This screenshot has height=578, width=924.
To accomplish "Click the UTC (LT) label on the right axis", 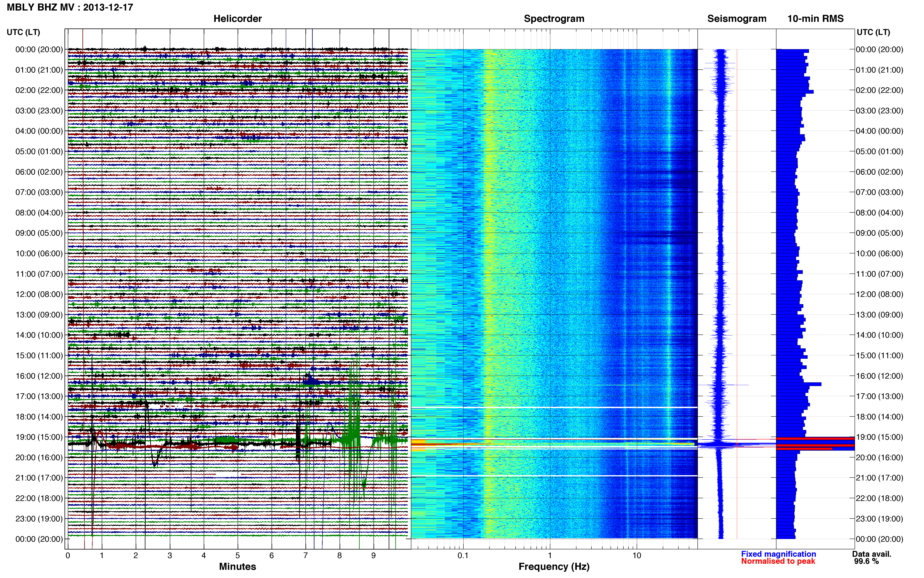I will pyautogui.click(x=873, y=32).
